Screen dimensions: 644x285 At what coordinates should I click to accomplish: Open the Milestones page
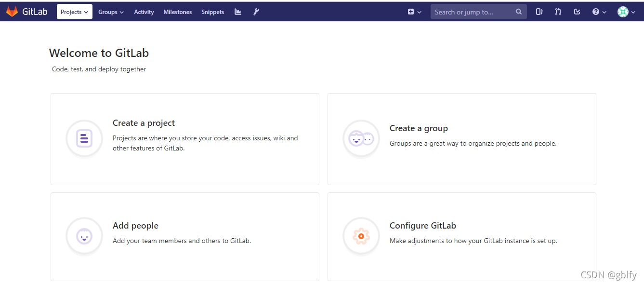178,12
